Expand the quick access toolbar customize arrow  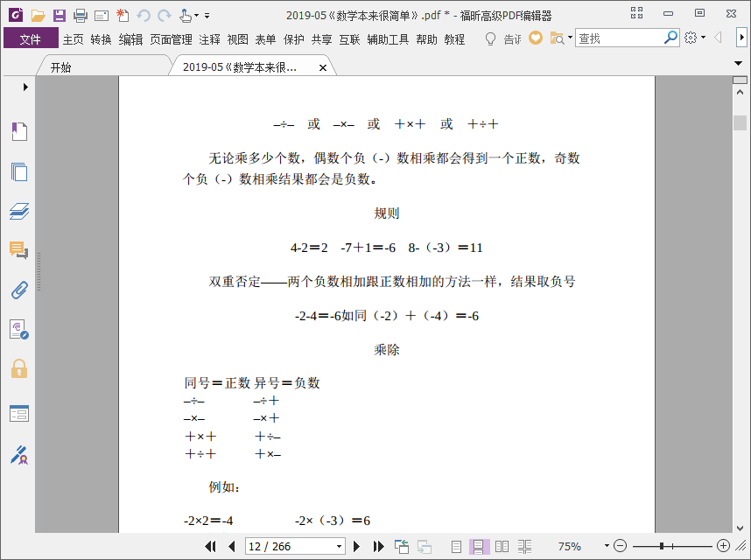click(x=207, y=16)
